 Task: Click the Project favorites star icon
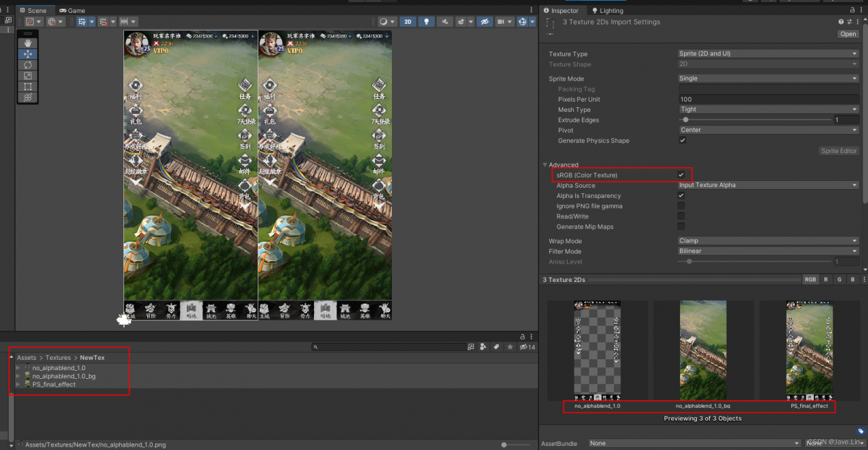point(510,347)
